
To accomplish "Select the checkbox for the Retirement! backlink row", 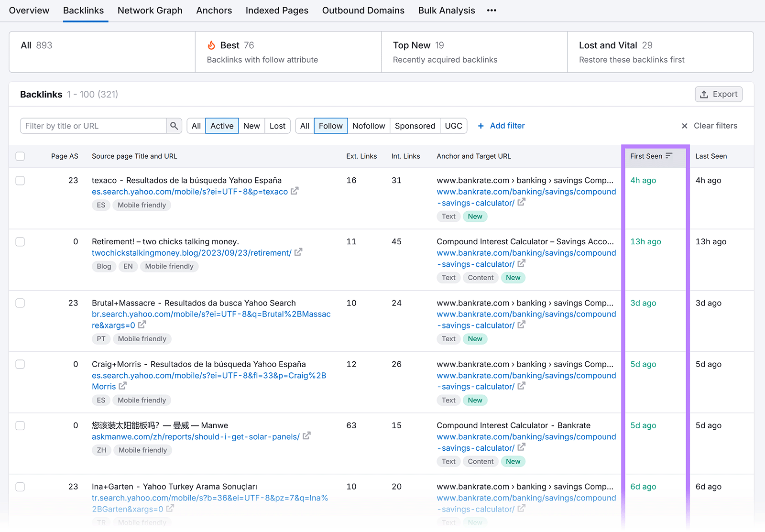I will coord(20,242).
